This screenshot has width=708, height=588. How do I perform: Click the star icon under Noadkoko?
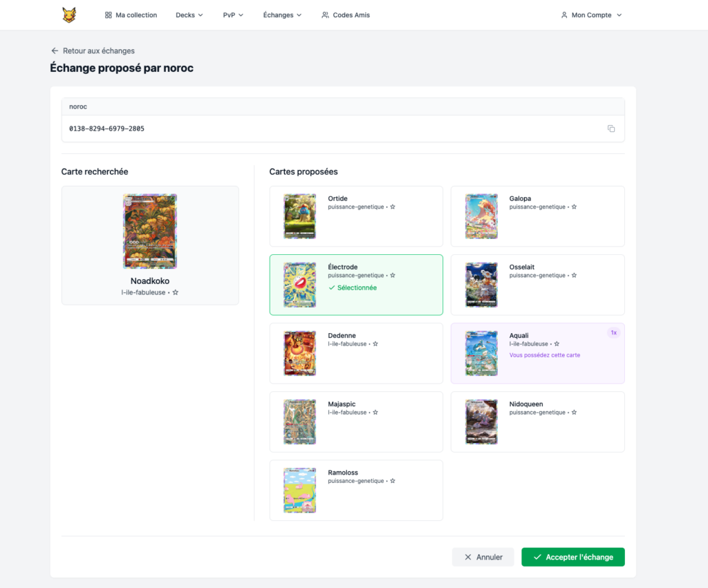175,292
